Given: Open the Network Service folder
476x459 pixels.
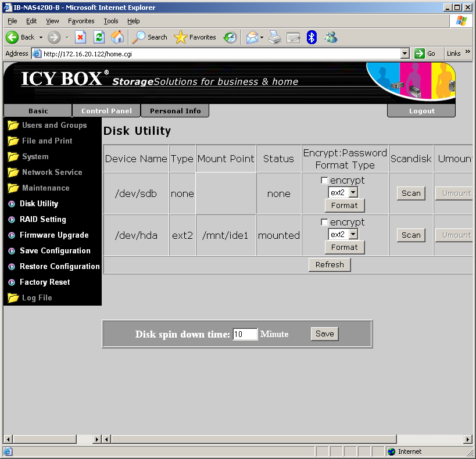Looking at the screenshot, I should click(x=45, y=172).
